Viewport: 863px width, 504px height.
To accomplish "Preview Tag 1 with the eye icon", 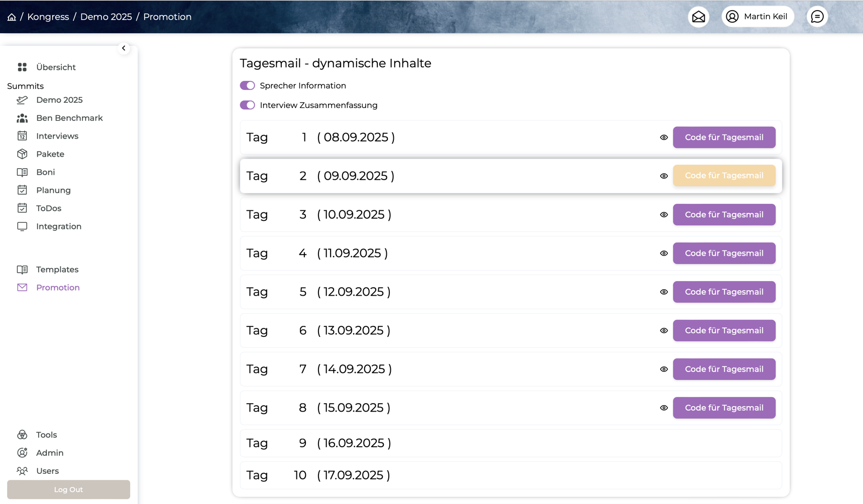I will (x=664, y=138).
